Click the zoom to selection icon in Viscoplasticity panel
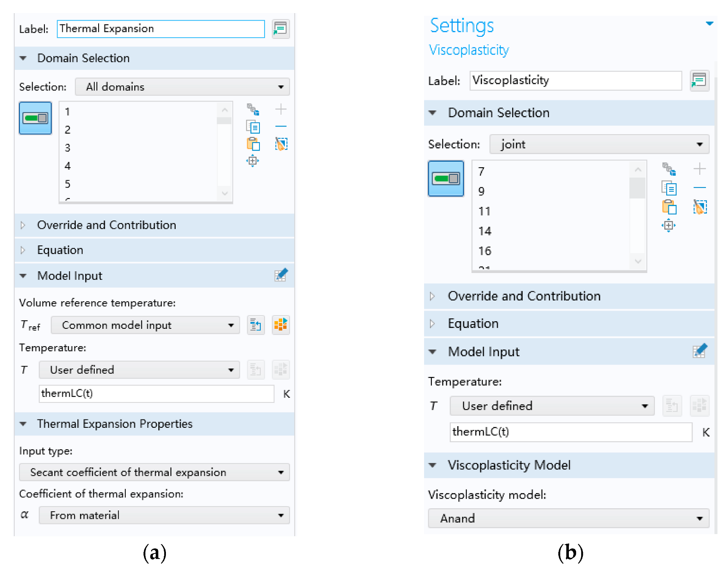Image resolution: width=728 pixels, height=573 pixels. click(668, 226)
